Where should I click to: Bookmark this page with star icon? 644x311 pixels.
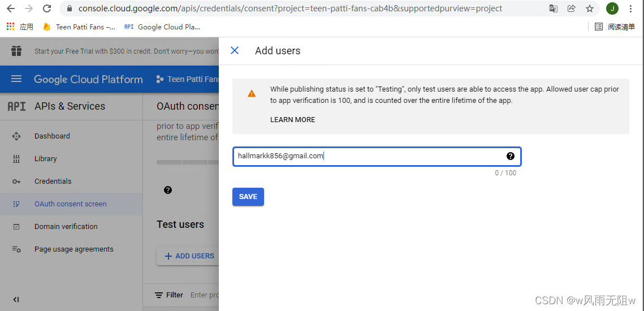(x=590, y=8)
